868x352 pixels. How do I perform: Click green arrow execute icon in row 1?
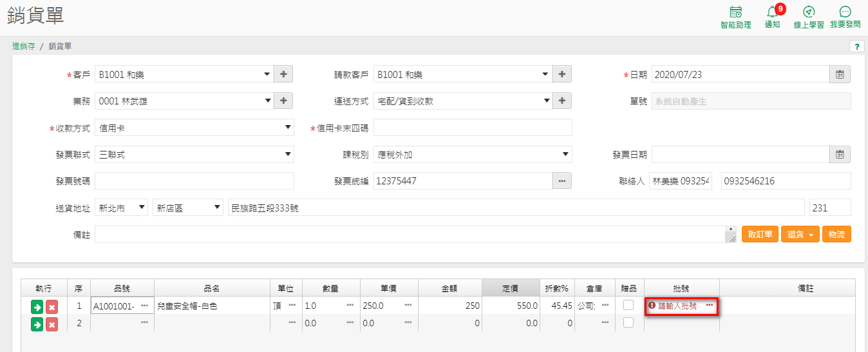pos(37,307)
